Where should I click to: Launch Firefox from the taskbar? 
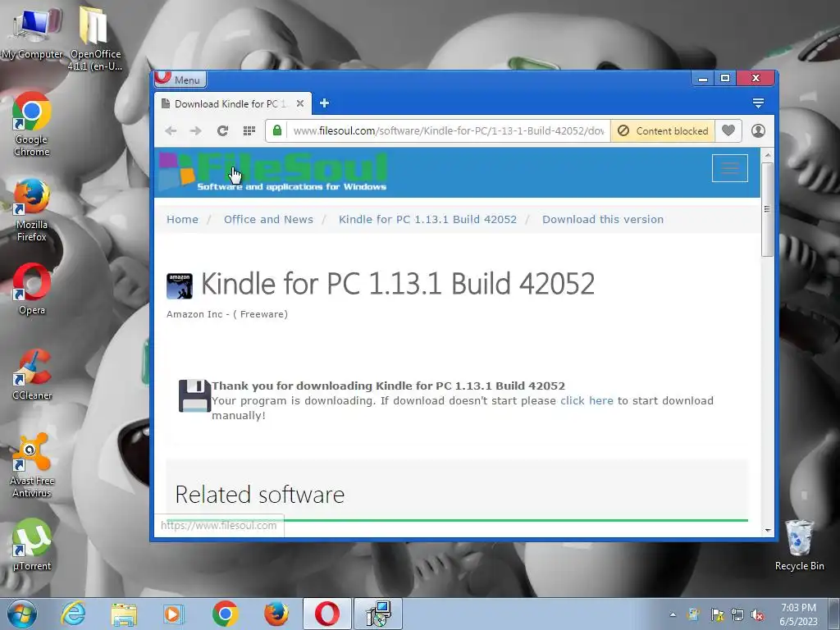[276, 614]
